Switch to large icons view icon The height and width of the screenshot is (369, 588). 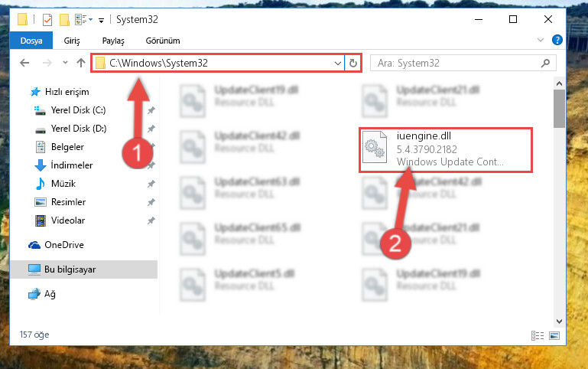pos(554,335)
